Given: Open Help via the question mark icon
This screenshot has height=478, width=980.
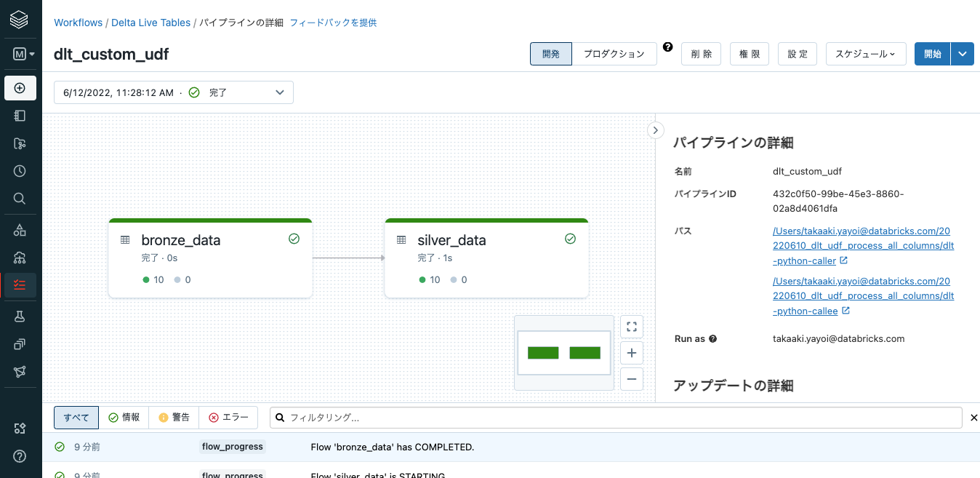Looking at the screenshot, I should (x=20, y=456).
